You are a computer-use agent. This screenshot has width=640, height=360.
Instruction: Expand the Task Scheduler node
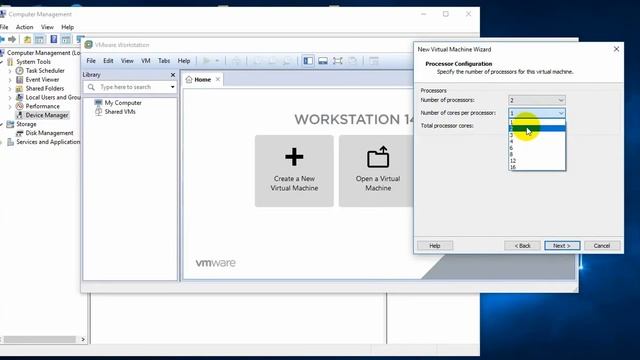point(10,71)
